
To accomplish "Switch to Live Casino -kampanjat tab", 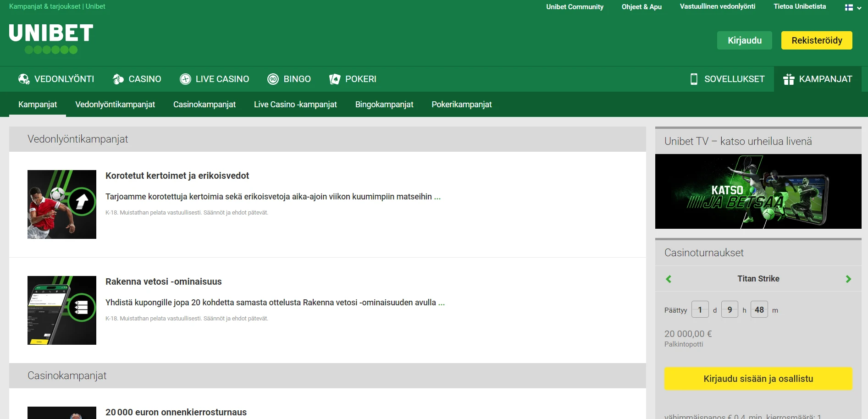I will pos(295,105).
